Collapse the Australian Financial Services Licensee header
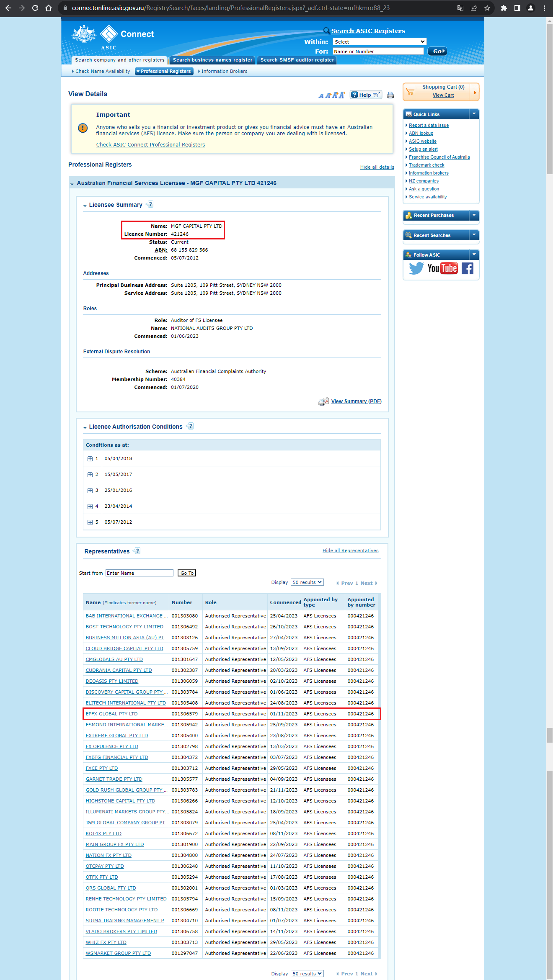The image size is (553, 980). 72,184
